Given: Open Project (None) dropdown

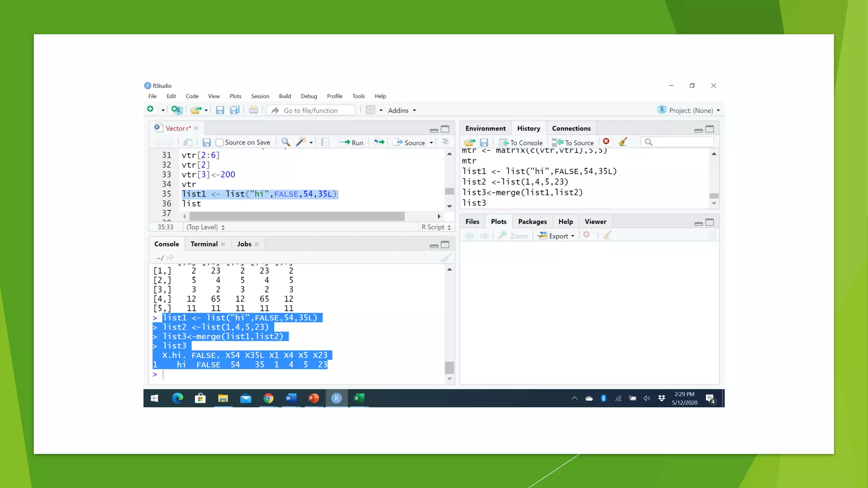Looking at the screenshot, I should point(689,110).
